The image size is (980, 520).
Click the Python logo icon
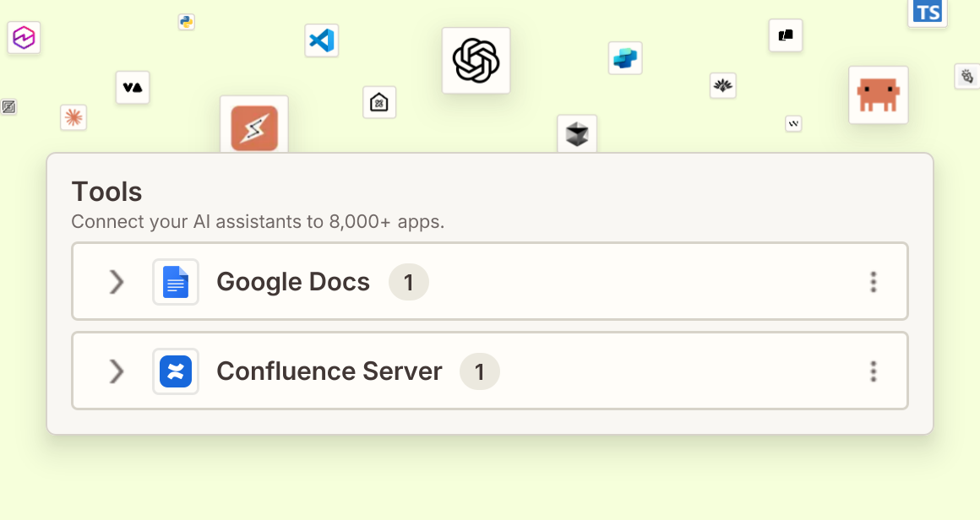pyautogui.click(x=186, y=23)
